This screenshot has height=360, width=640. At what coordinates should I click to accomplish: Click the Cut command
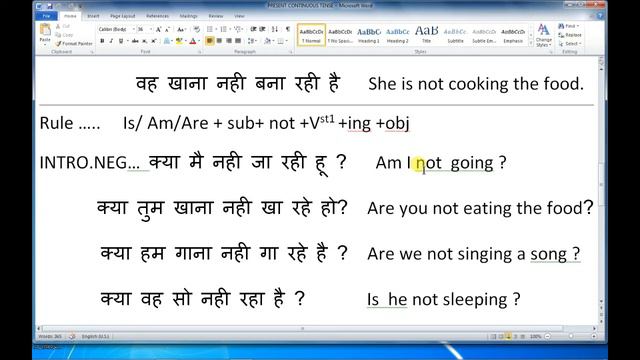click(x=64, y=26)
